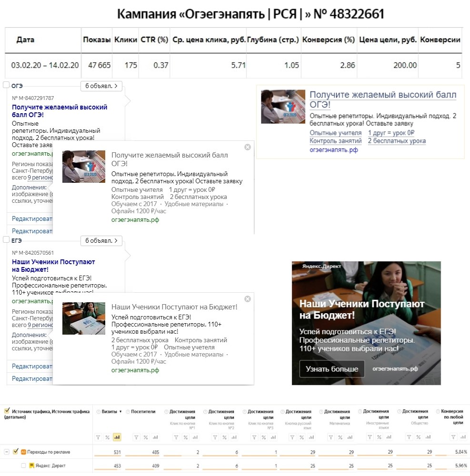Click chart icon under Конверсия по любой цели

[x=463, y=437]
